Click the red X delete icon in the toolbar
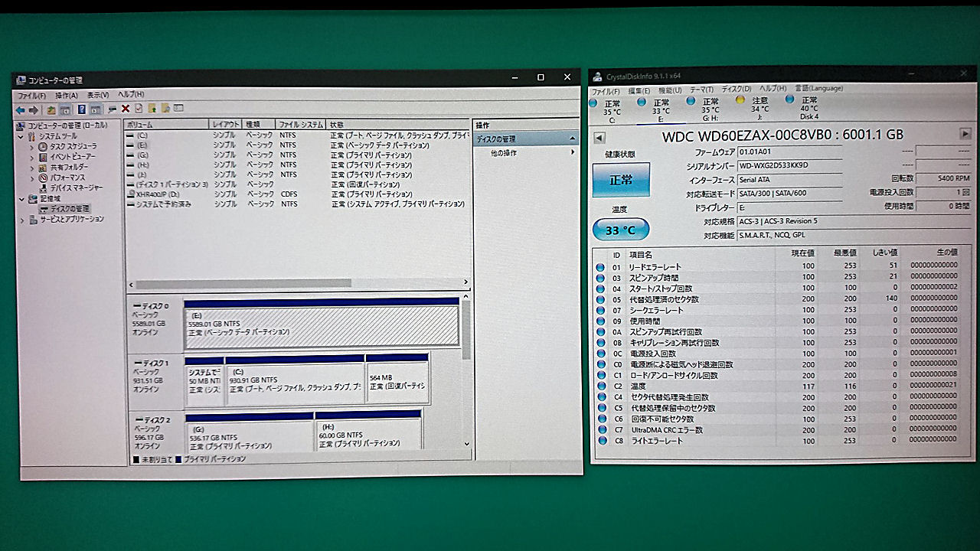 click(x=126, y=109)
